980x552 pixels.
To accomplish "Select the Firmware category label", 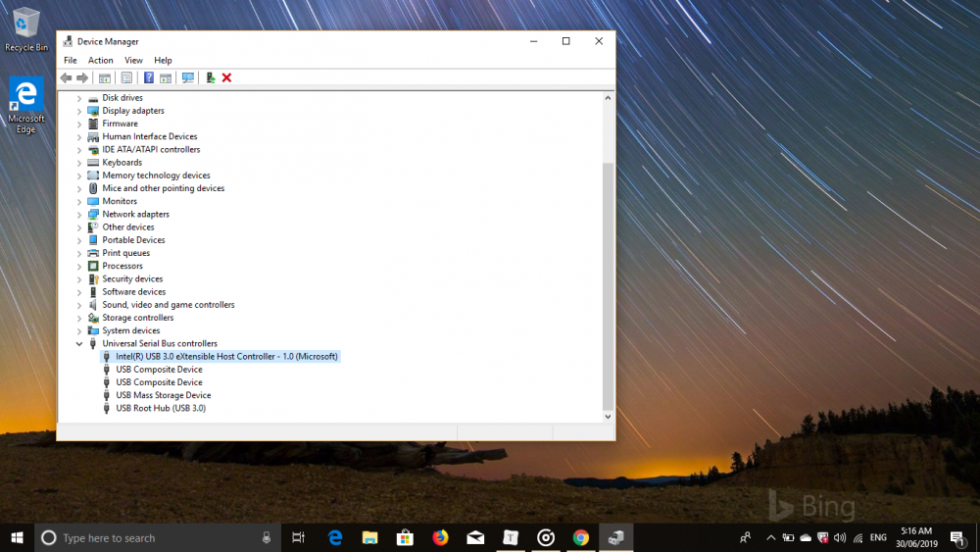I will (x=120, y=124).
